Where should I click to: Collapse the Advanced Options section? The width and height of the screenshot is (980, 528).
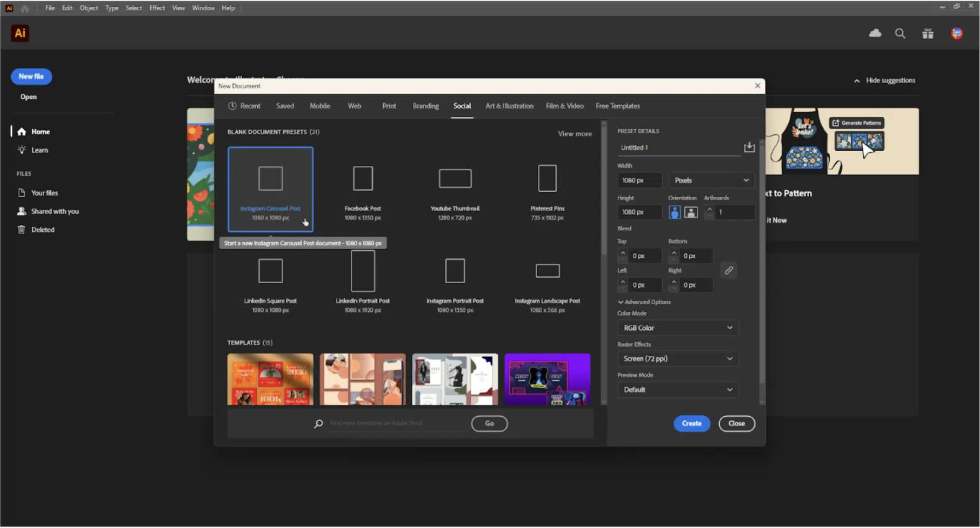click(645, 302)
